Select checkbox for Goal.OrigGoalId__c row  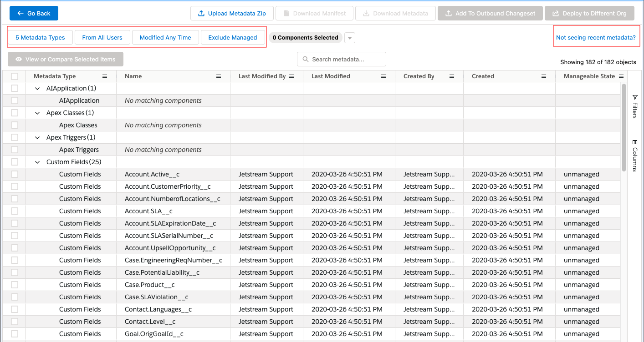(15, 334)
